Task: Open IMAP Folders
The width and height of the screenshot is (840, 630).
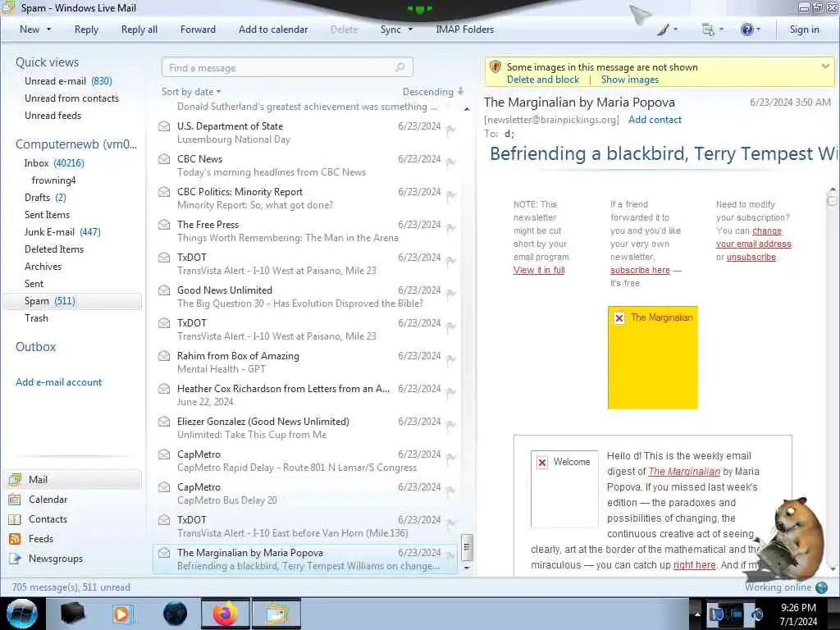Action: 464,30
